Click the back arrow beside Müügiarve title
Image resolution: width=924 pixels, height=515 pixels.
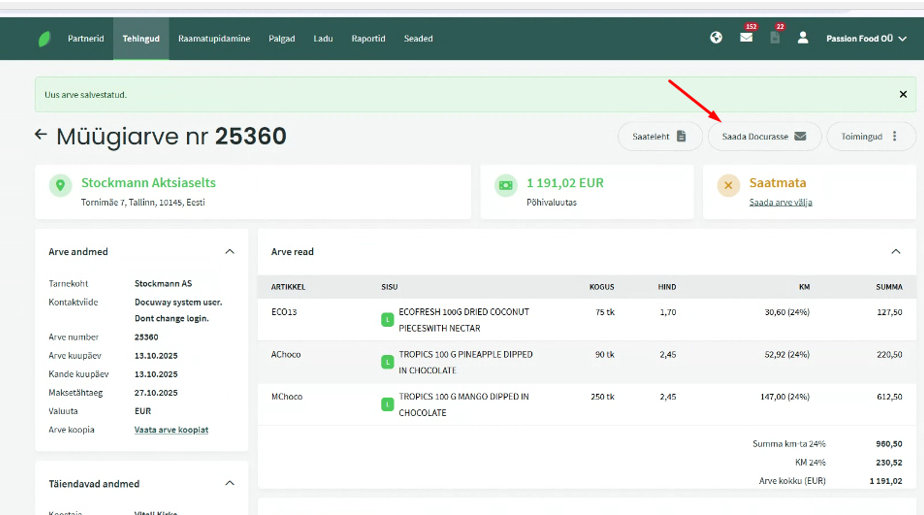coord(41,134)
